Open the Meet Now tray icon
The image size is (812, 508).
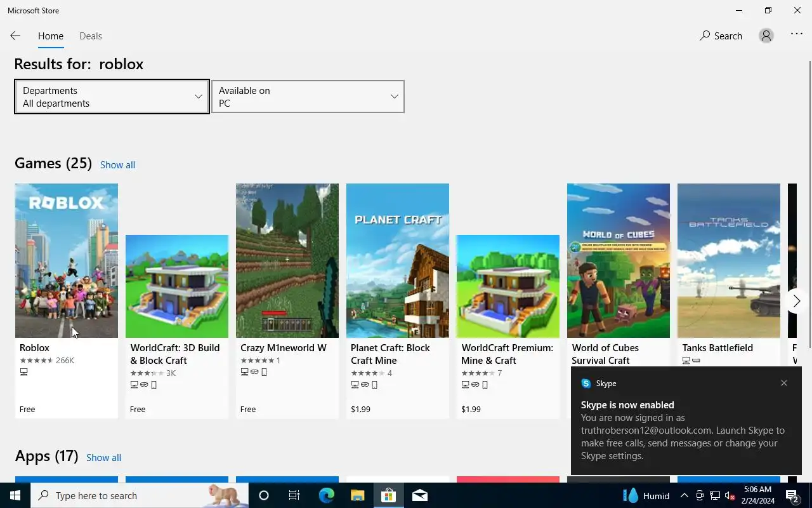pyautogui.click(x=700, y=495)
